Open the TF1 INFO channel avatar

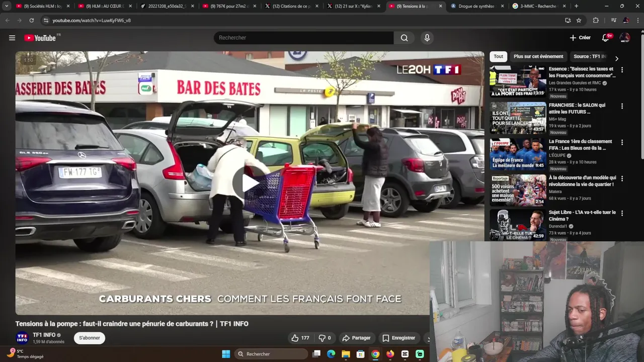pyautogui.click(x=22, y=338)
